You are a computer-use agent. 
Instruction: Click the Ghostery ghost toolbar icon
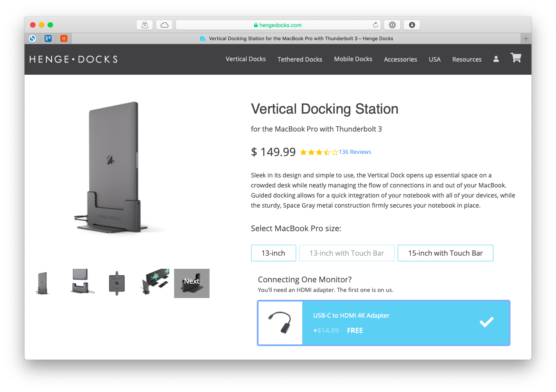[145, 25]
